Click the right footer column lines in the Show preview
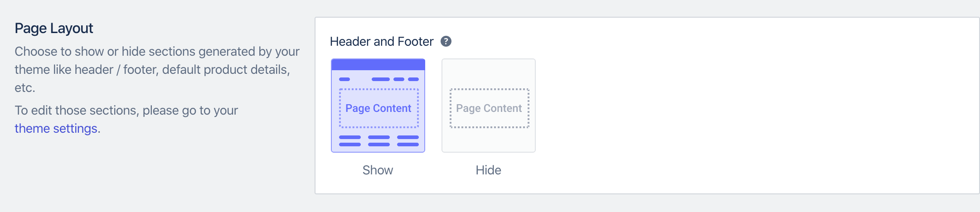The height and width of the screenshot is (212, 980). point(408,141)
